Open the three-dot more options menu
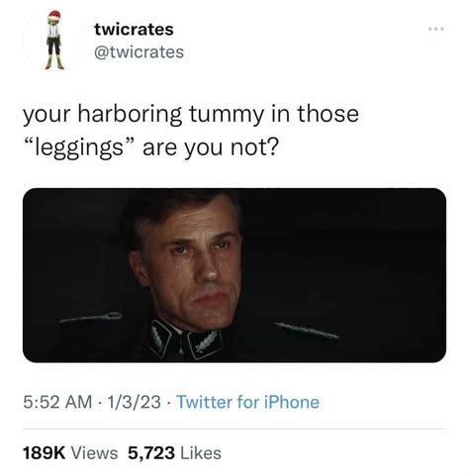The height and width of the screenshot is (476, 469). (436, 29)
